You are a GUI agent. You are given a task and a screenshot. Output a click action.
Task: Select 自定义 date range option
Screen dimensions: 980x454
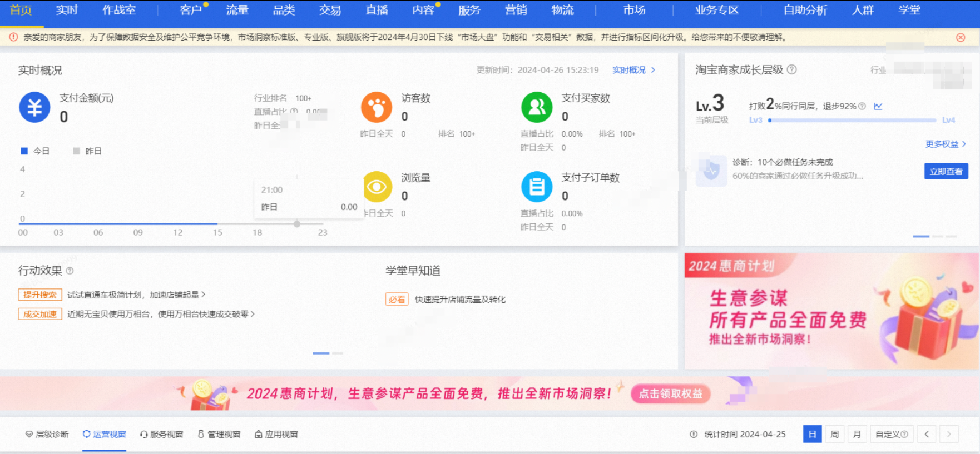click(x=892, y=434)
